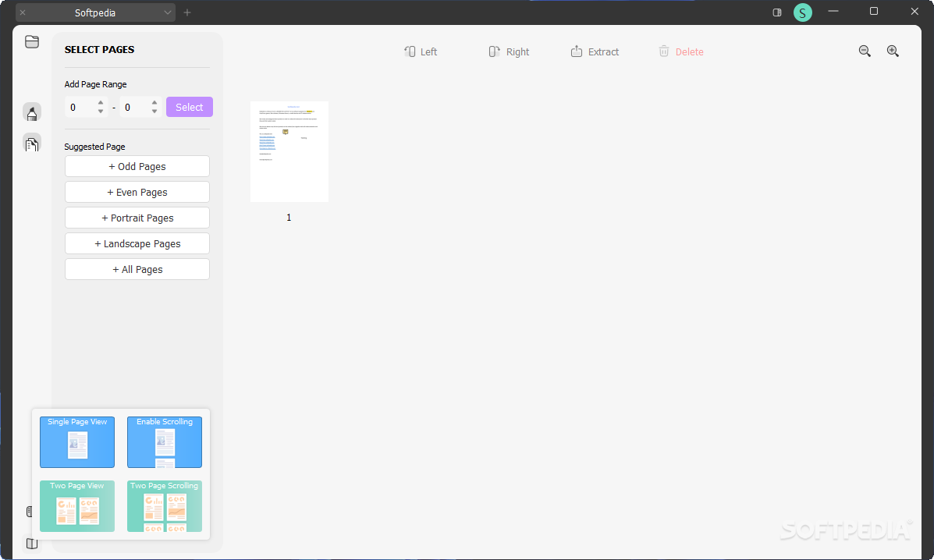Zoom in page thumbnails

pyautogui.click(x=893, y=51)
